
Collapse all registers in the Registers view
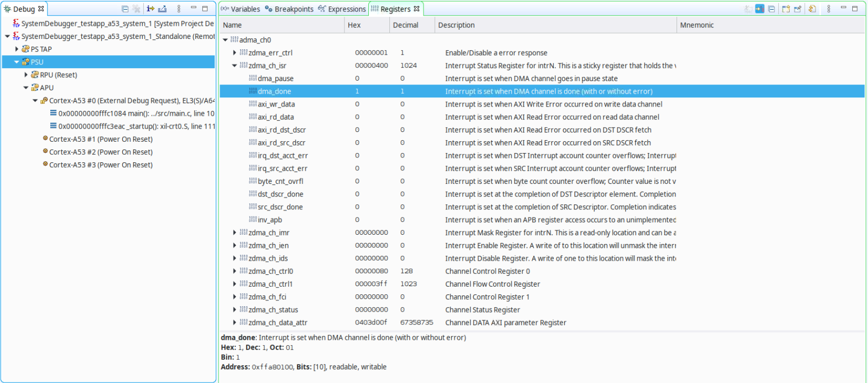tap(772, 9)
